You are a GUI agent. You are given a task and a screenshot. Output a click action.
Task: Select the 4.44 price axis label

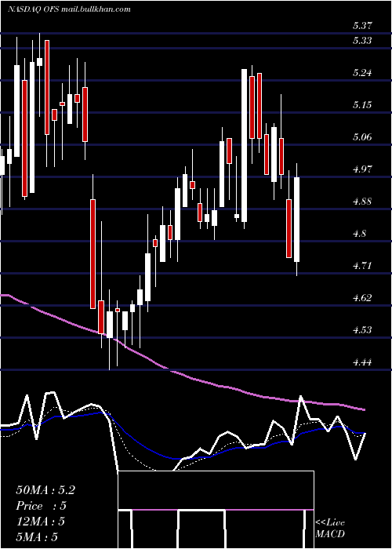click(362, 362)
